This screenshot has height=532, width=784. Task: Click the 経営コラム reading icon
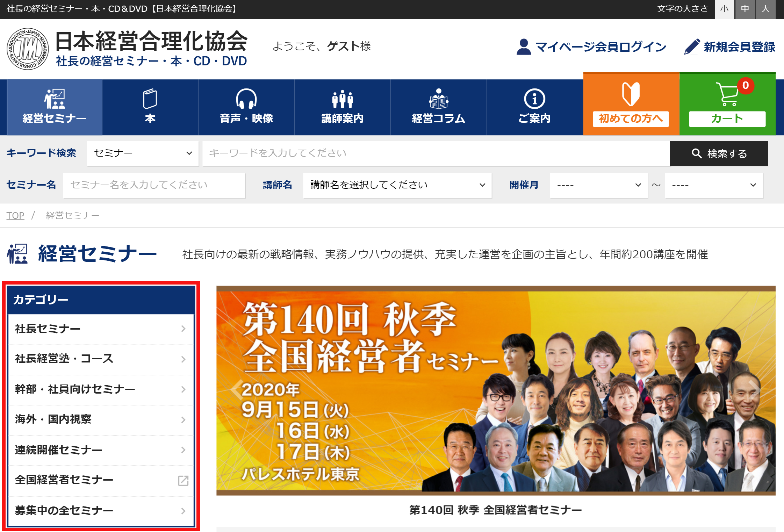coord(438,99)
